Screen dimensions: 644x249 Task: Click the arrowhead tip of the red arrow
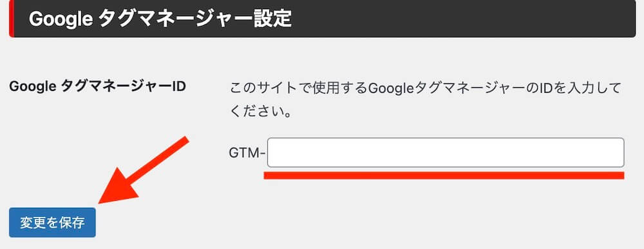102,200
